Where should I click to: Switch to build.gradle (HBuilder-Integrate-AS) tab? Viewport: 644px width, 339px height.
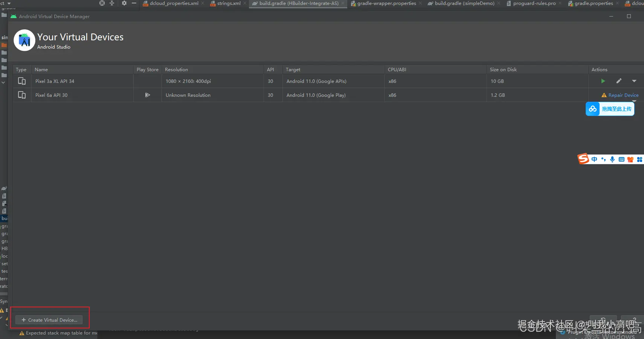[299, 3]
